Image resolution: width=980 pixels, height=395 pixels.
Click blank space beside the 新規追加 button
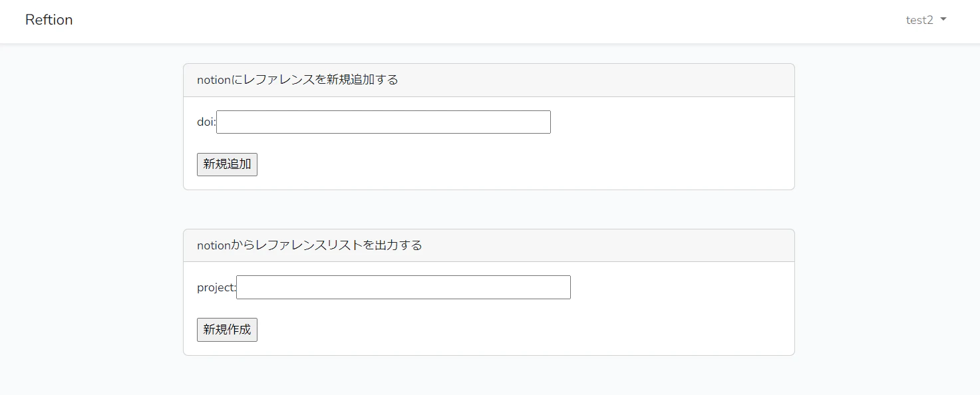(519, 164)
